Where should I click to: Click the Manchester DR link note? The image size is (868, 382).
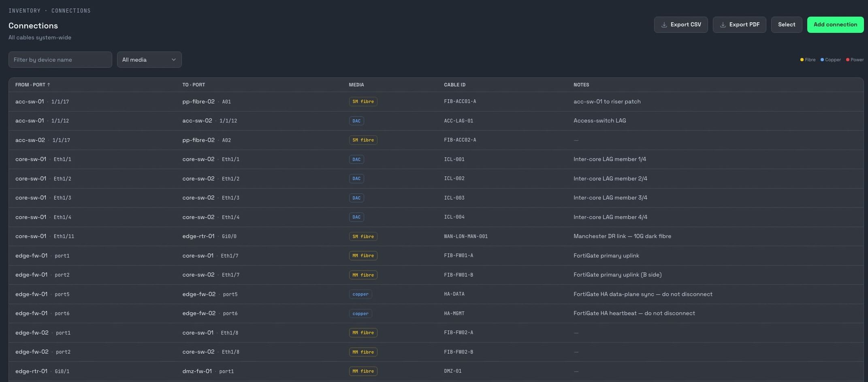point(623,236)
